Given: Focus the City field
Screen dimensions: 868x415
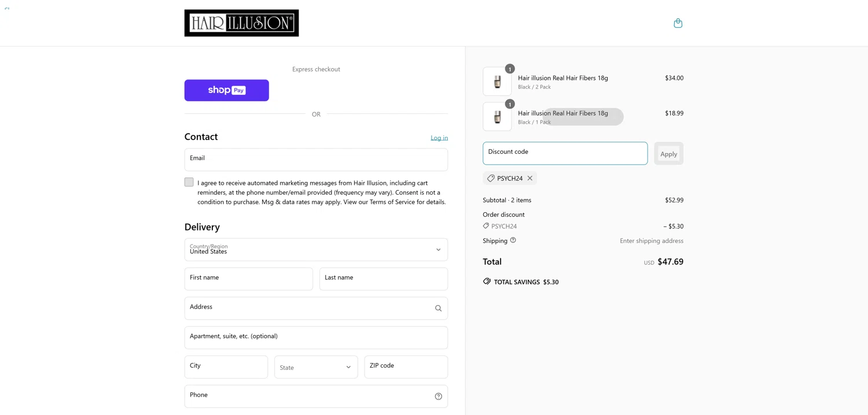Looking at the screenshot, I should [x=226, y=367].
